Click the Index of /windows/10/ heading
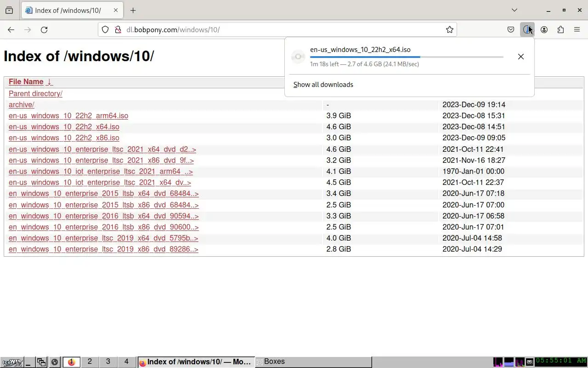Viewport: 588px width, 368px height. (x=79, y=56)
